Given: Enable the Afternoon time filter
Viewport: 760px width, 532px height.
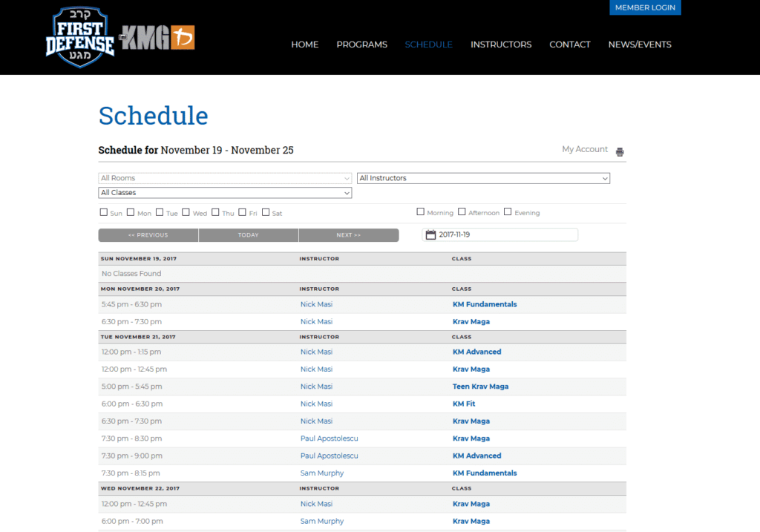Looking at the screenshot, I should coord(462,211).
